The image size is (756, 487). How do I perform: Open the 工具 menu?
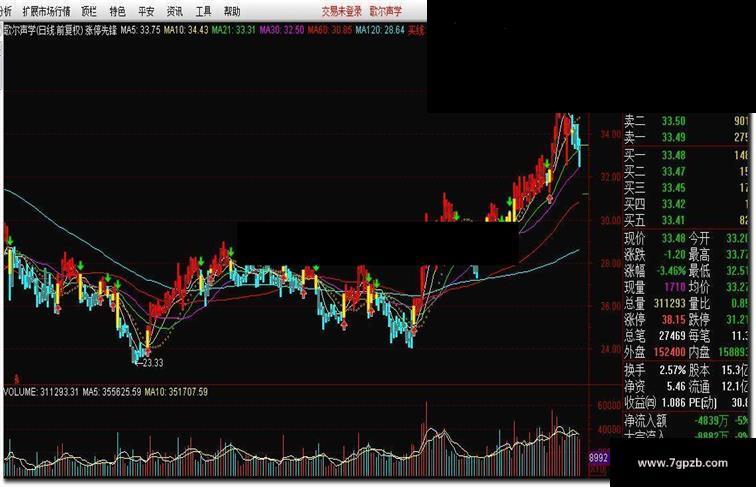coord(203,11)
